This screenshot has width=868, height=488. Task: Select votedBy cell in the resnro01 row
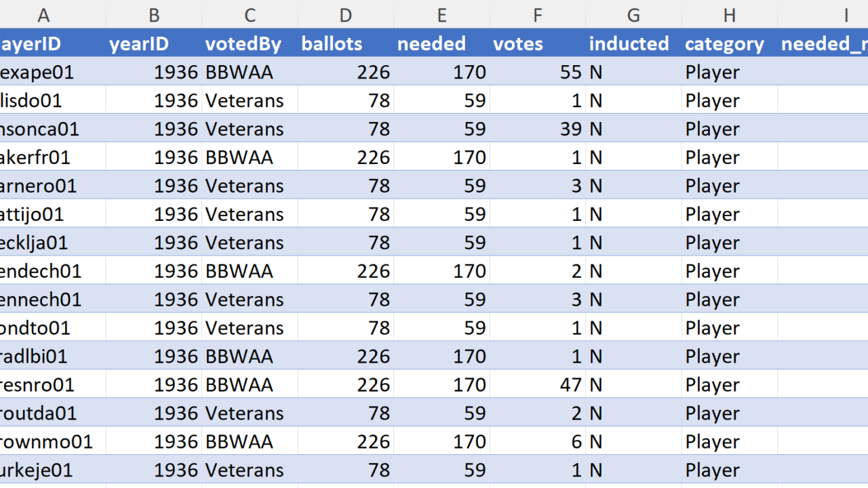tap(249, 385)
